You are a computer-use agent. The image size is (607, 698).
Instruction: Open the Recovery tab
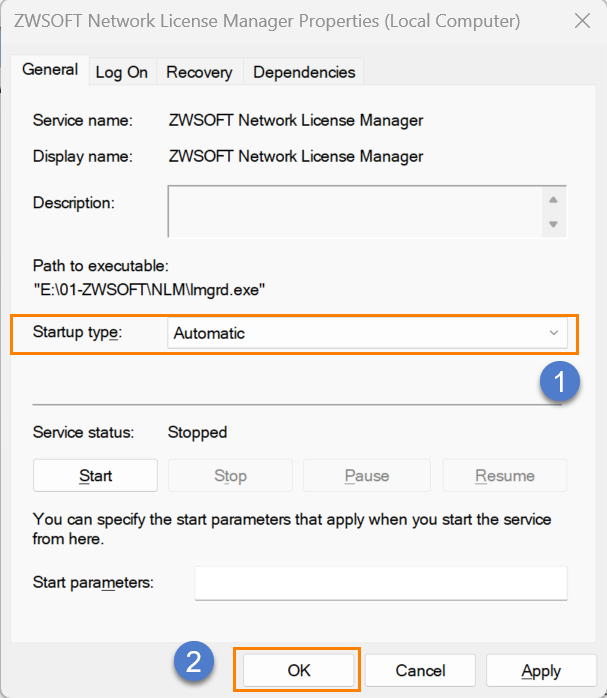click(x=199, y=72)
